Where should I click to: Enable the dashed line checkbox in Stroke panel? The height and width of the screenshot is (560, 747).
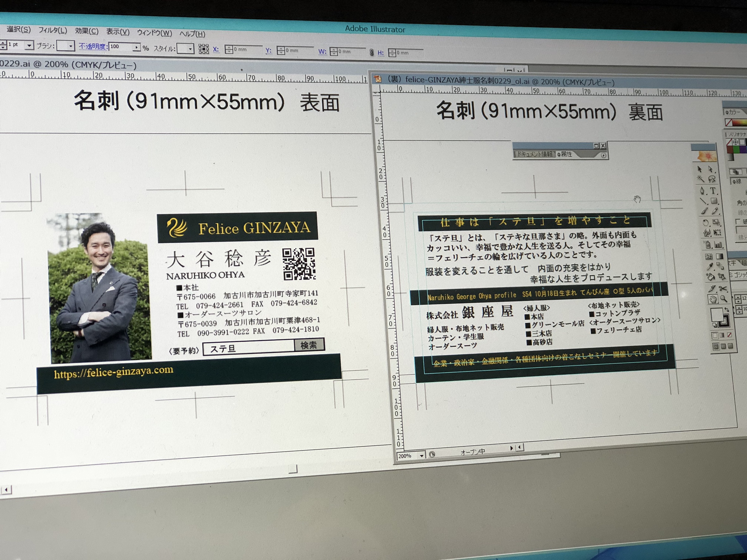pos(738,222)
